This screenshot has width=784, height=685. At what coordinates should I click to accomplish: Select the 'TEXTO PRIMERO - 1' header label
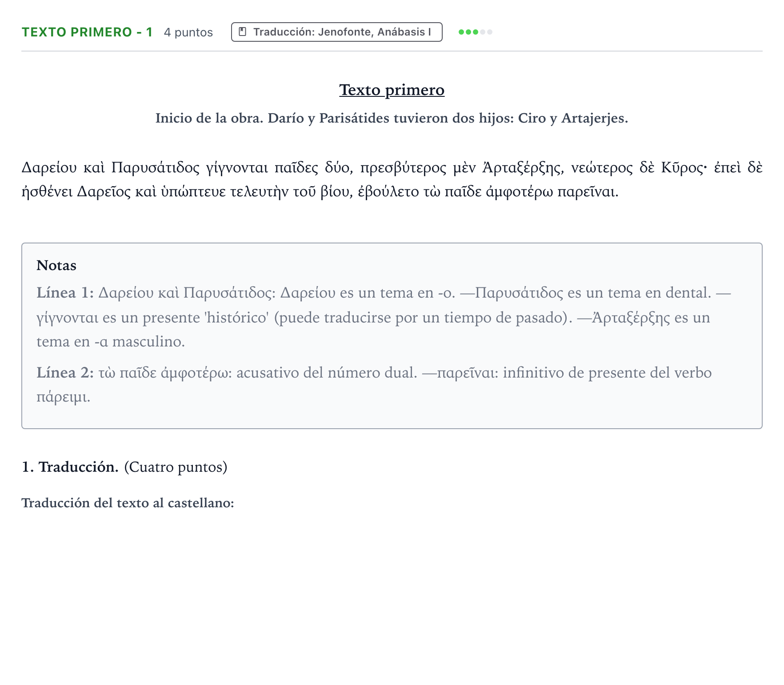tap(87, 32)
